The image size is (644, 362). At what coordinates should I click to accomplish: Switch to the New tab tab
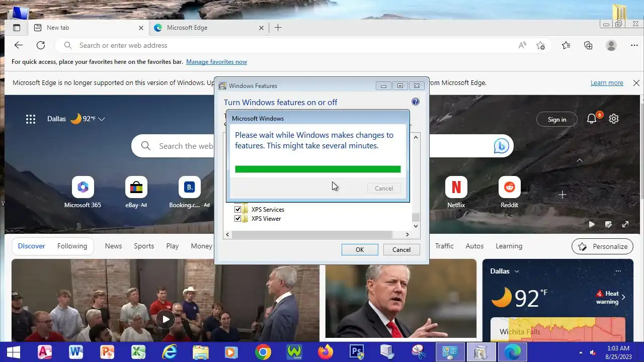(x=90, y=28)
